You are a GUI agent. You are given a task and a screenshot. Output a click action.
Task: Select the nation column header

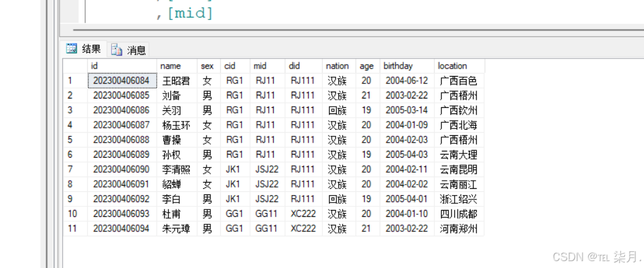[339, 66]
